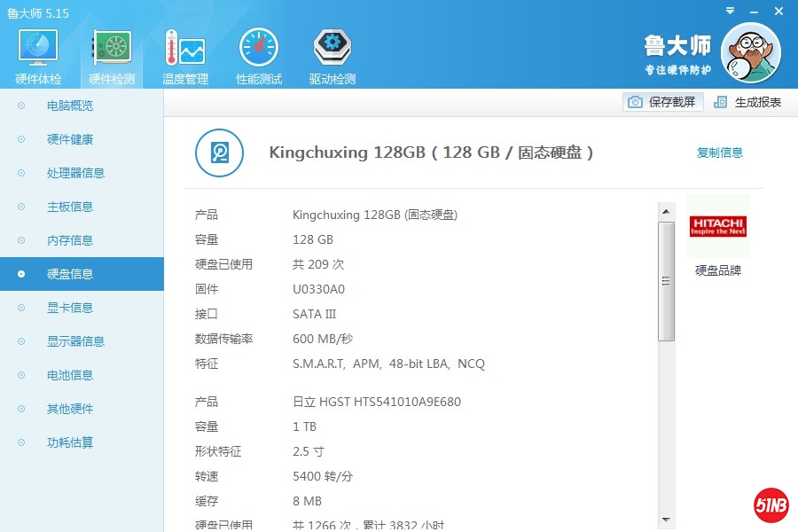Select 电脑概览 in the sidebar
The height and width of the screenshot is (532, 798).
(70, 106)
